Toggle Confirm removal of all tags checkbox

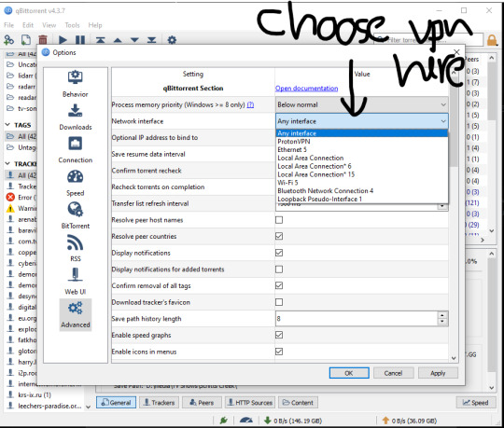click(279, 285)
